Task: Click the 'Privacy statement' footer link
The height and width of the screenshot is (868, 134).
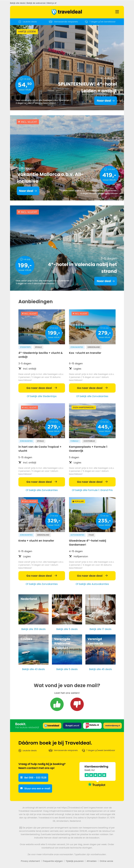Action: coord(30,861)
